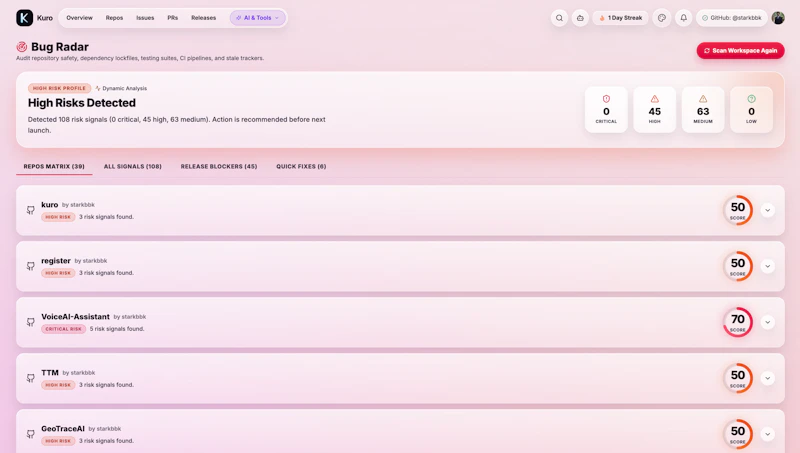The image size is (800, 453).
Task: Switch to Release Blockers (45) tab
Action: click(219, 166)
